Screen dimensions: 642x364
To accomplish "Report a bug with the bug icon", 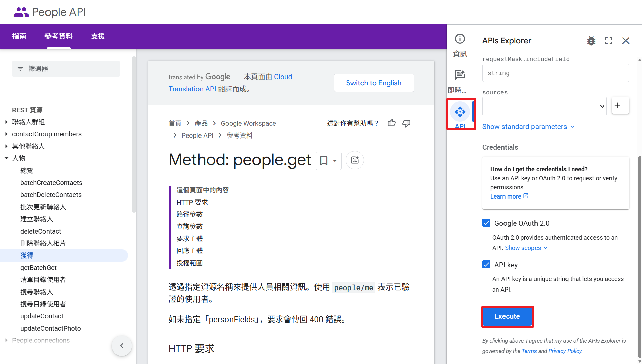I will point(591,41).
